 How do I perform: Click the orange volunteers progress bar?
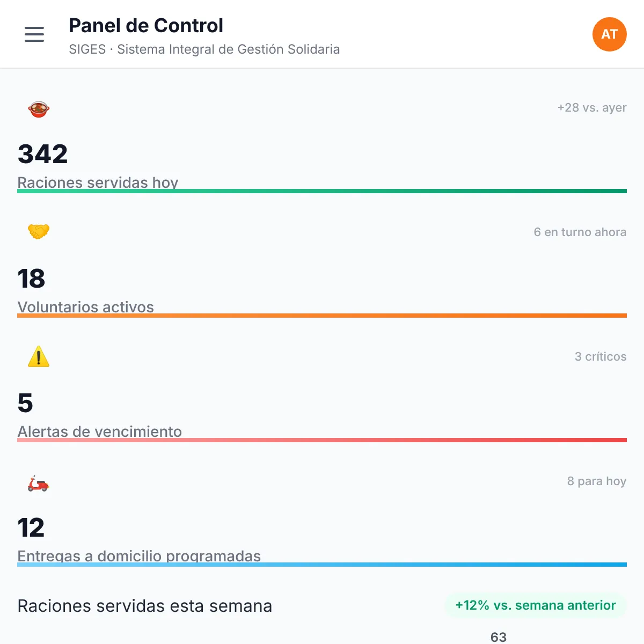pos(322,316)
